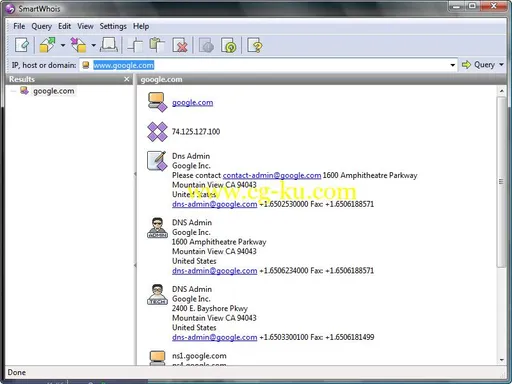Image resolution: width=512 pixels, height=384 pixels.
Task: Click the Update/refresh query icon
Action: (229, 45)
